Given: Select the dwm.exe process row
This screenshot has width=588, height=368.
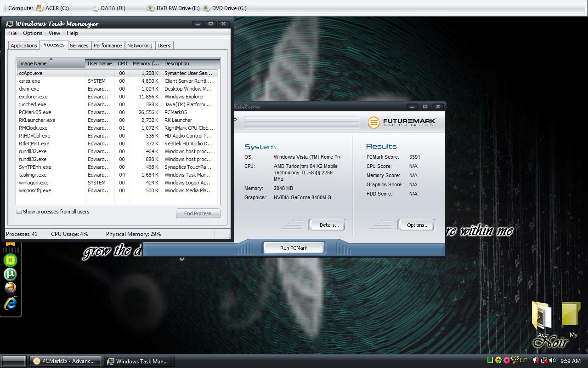Looking at the screenshot, I should pyautogui.click(x=117, y=89).
